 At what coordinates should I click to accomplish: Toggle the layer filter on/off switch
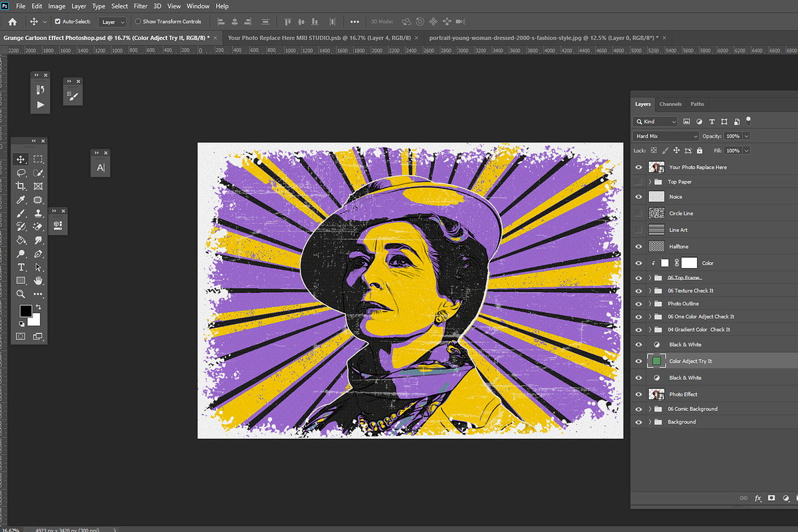coord(748,121)
